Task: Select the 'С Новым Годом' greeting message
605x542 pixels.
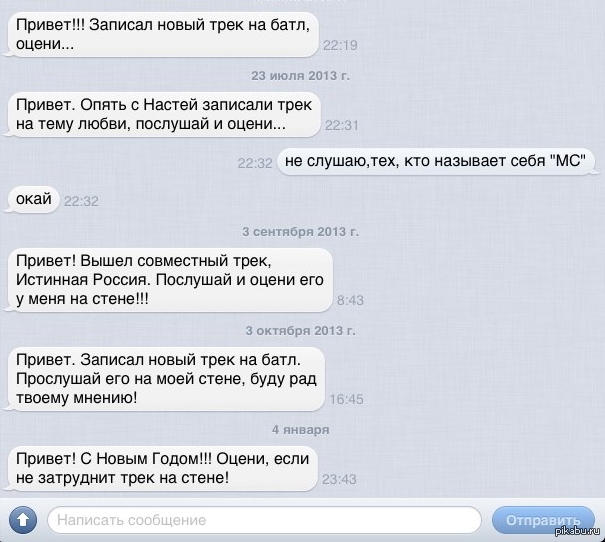Action: (162, 468)
